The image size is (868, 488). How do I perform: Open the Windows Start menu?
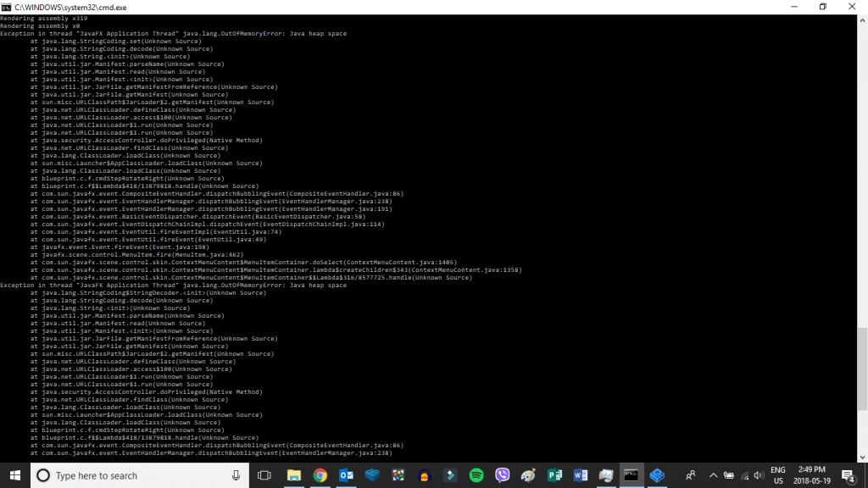15,475
